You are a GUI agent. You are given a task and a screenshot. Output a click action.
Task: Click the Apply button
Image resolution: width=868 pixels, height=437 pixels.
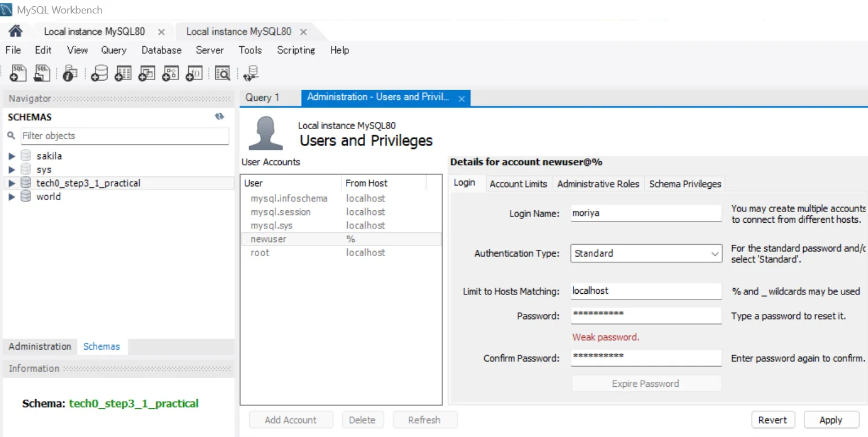(x=831, y=420)
